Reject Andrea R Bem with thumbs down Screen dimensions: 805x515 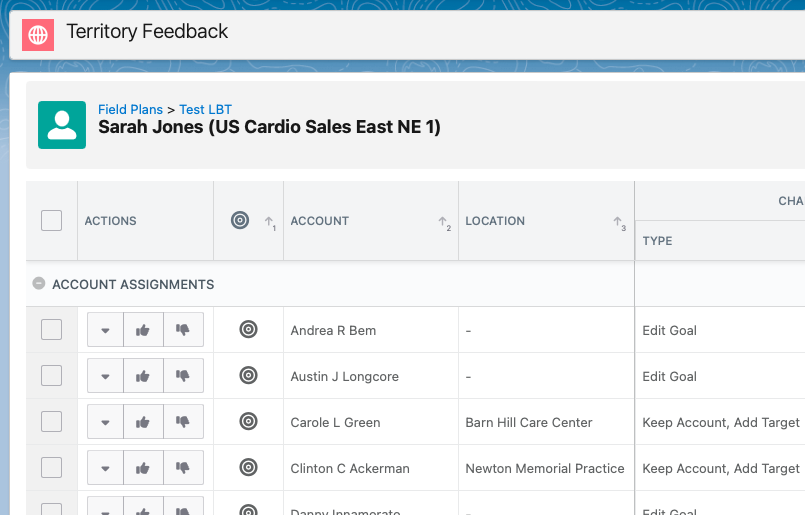[183, 330]
